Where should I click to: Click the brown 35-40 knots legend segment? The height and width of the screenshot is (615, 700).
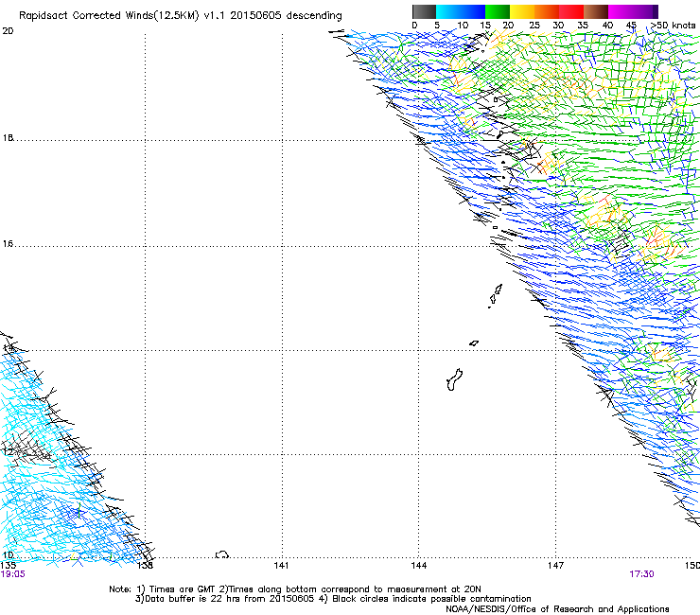(x=596, y=11)
